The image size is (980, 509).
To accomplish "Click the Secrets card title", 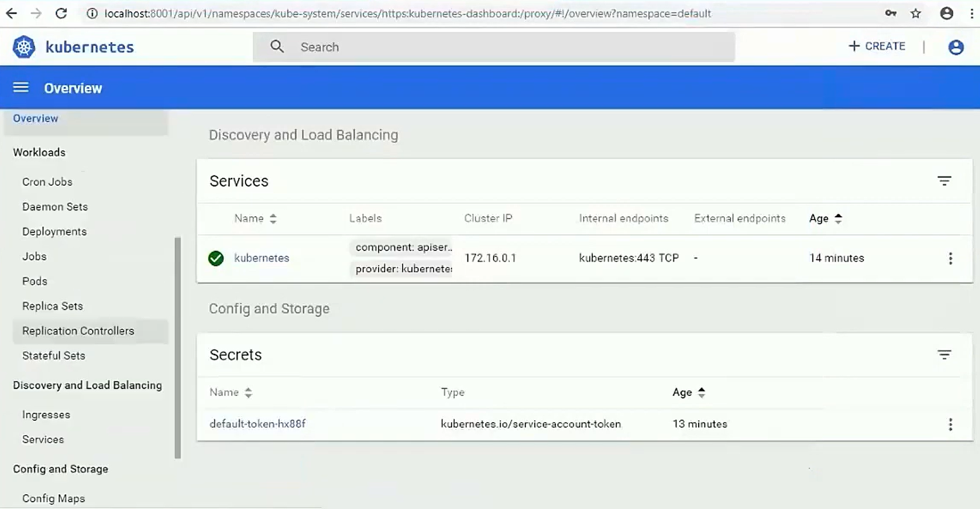I will (x=235, y=355).
